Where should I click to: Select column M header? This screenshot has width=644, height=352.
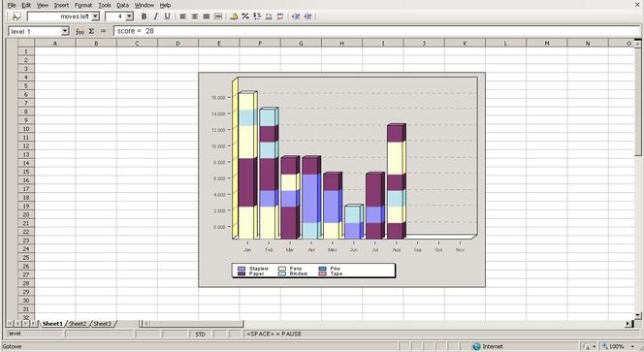coord(547,43)
